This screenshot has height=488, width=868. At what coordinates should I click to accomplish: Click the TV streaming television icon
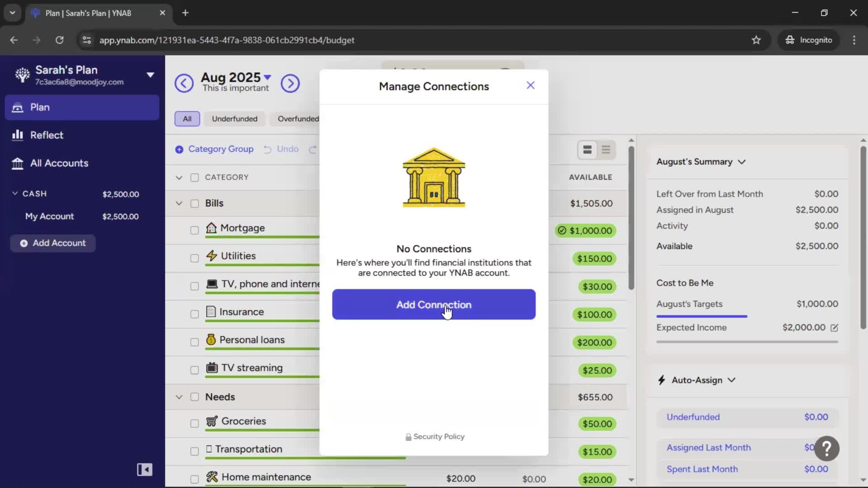pos(212,368)
